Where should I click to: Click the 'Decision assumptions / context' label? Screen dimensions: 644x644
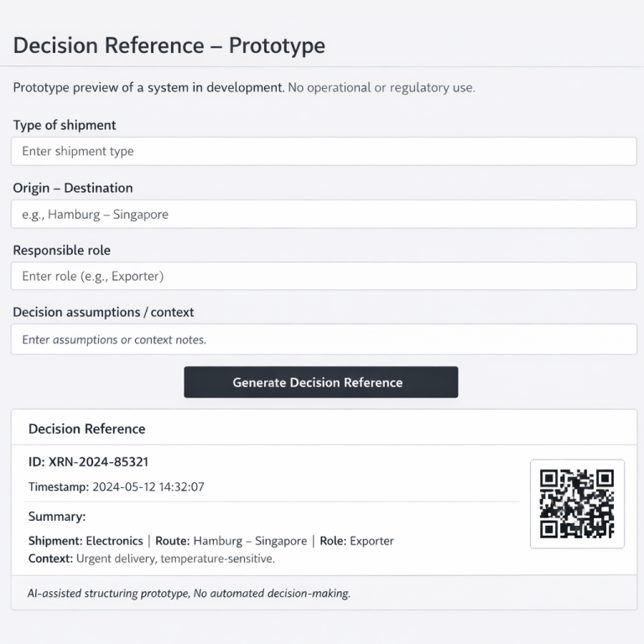pyautogui.click(x=103, y=312)
